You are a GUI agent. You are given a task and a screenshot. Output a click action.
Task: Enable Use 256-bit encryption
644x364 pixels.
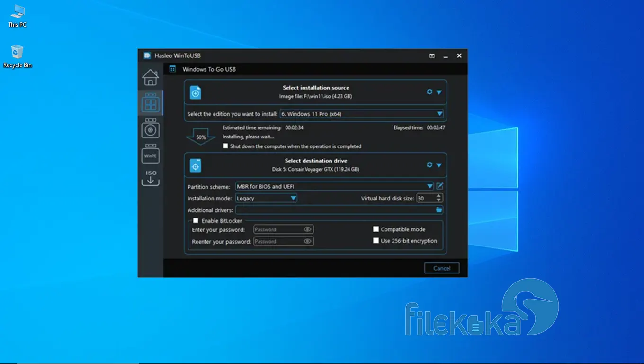point(376,241)
